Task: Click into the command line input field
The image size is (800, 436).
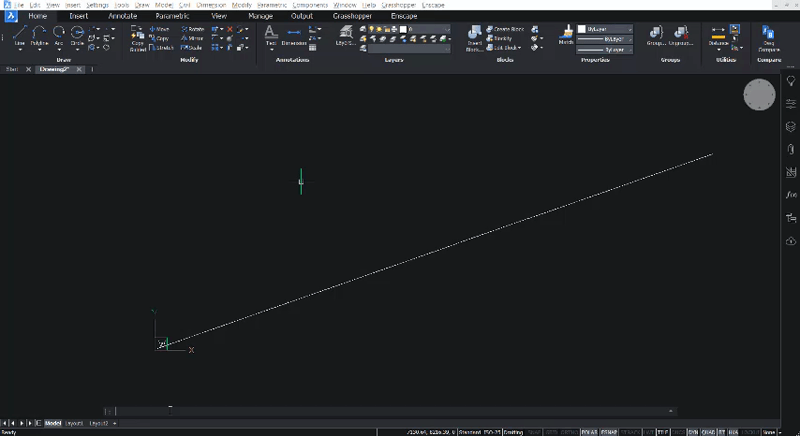Action: pos(393,411)
